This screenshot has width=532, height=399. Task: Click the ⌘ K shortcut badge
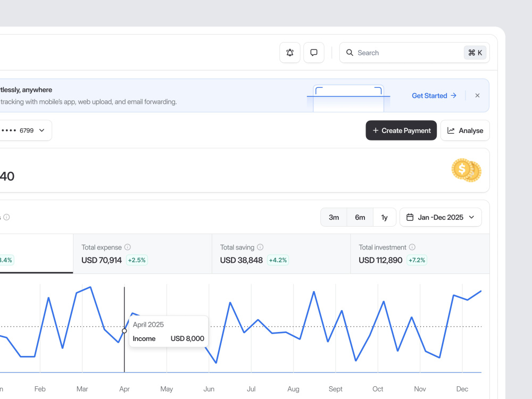[475, 53]
